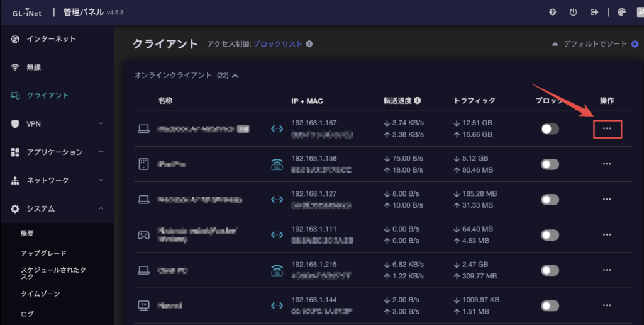Open three-dot actions for 192.168.1.144
The image size is (644, 325).
[x=606, y=305]
